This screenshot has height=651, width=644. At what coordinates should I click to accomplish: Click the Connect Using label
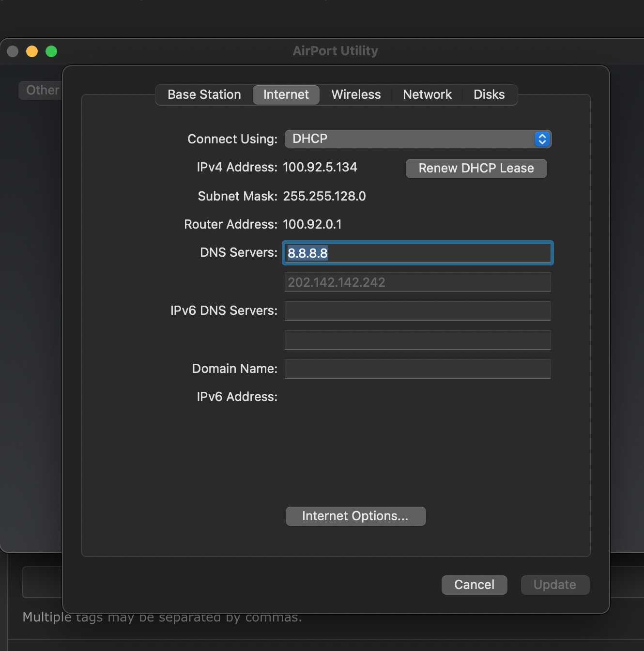point(232,139)
